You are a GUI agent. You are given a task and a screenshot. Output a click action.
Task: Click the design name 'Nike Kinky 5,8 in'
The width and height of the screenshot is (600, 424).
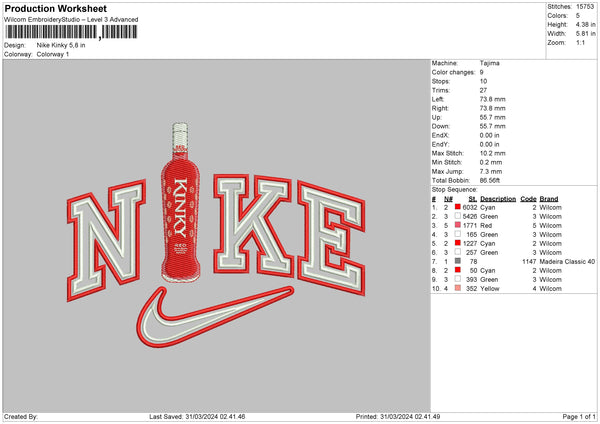(61, 45)
